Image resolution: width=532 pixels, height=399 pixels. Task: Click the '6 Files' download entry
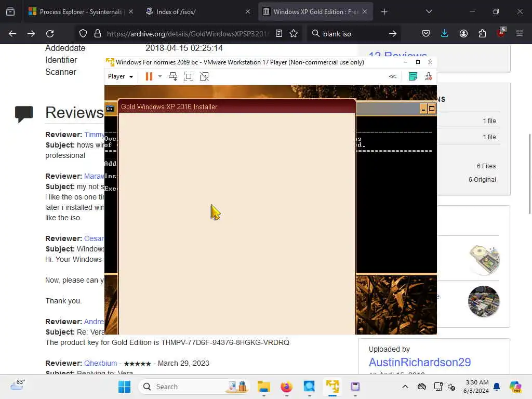486,166
